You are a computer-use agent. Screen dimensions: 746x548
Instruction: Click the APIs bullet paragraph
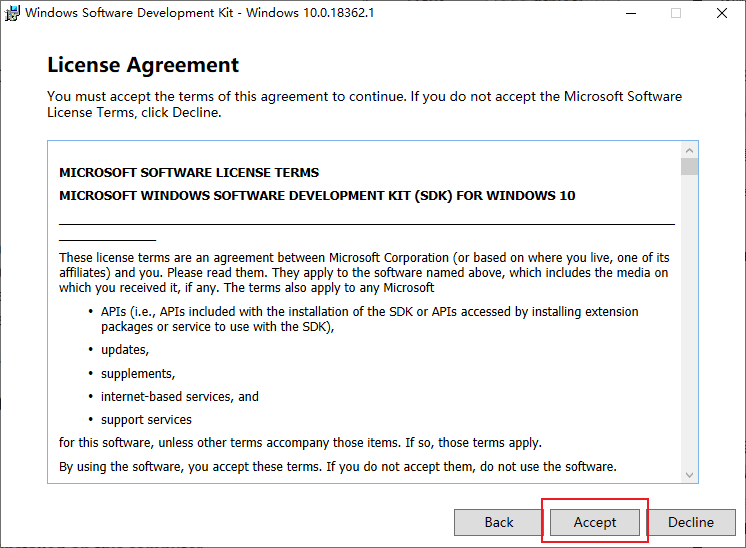pos(370,319)
